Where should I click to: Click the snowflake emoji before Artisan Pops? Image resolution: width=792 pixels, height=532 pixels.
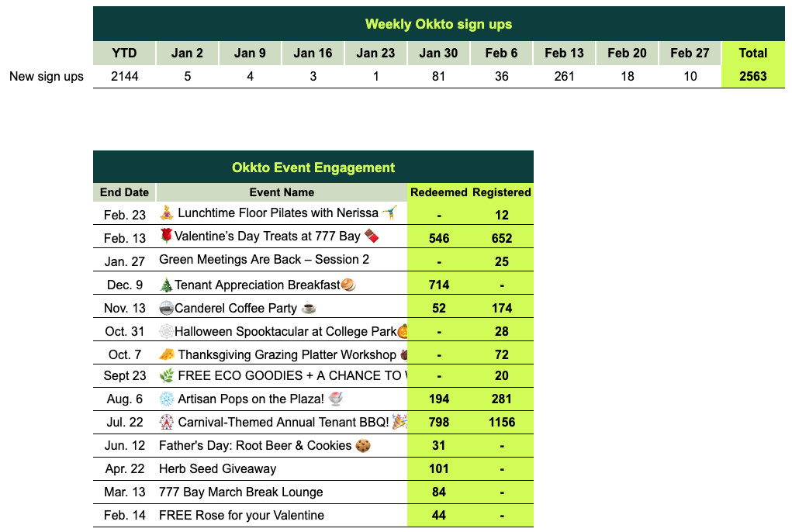tap(166, 399)
